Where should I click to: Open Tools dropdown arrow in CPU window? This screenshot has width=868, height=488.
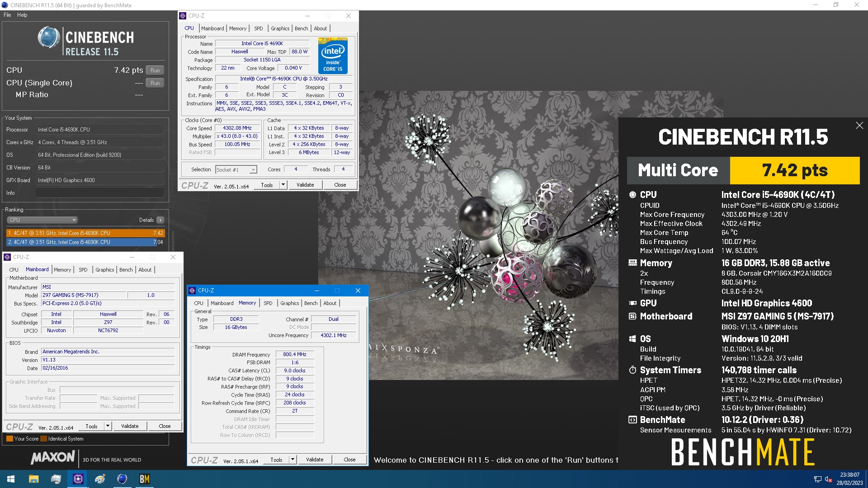[283, 185]
